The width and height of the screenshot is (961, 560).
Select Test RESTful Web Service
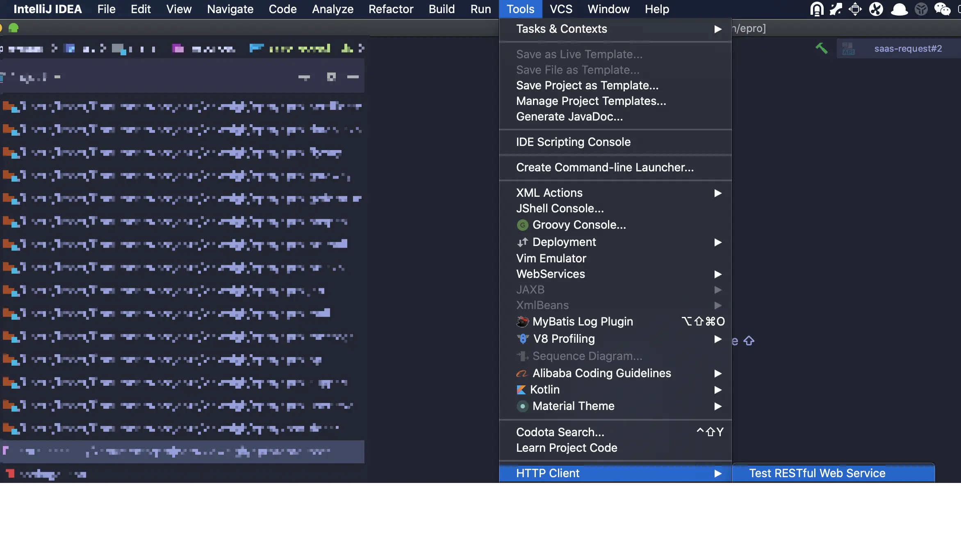click(x=817, y=473)
